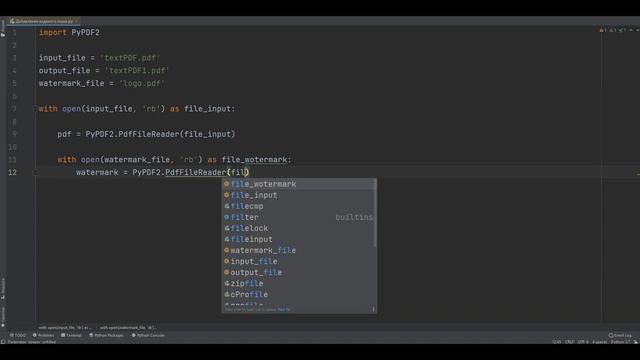The width and height of the screenshot is (640, 360).
Task: Click the second breadcrumb 'with open(watermark_file'
Action: coord(128,327)
